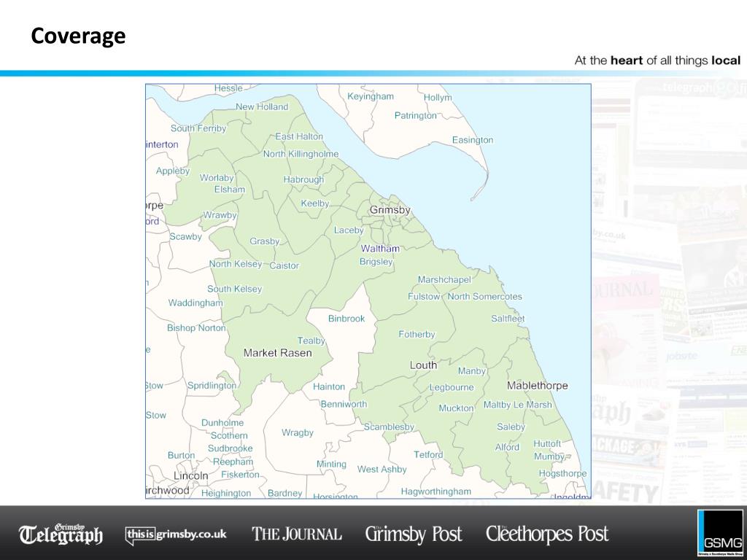Click the Manby map label
This screenshot has height=560, width=747.
472,371
